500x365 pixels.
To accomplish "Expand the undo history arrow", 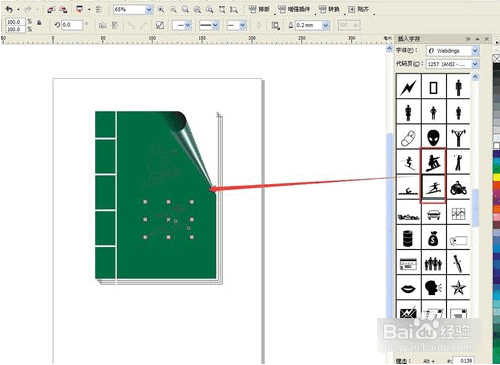I will click(18, 10).
